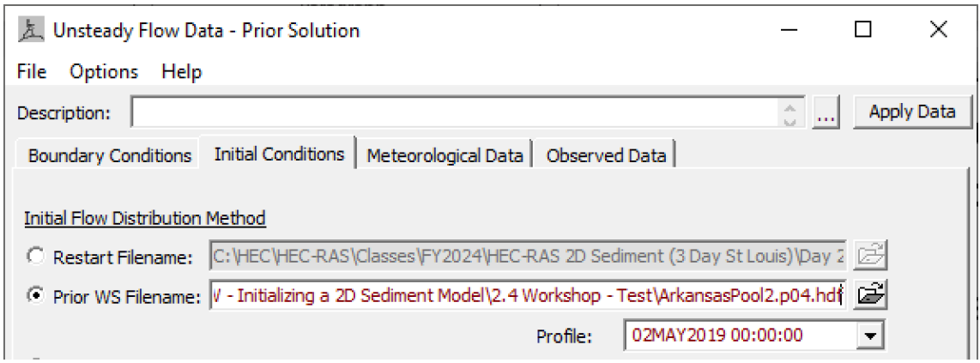Screen dimensions: 980x363
Task: Open description editor ellipsis button
Action: 826,113
